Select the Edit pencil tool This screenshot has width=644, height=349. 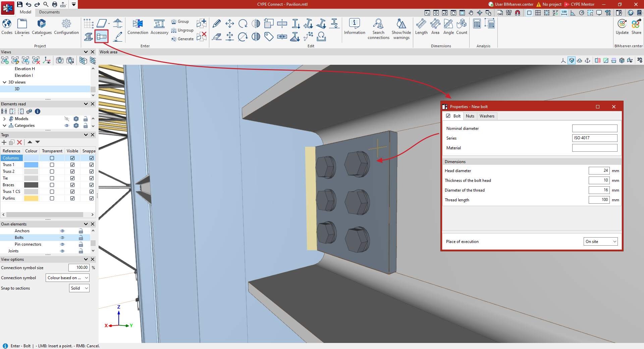(217, 23)
